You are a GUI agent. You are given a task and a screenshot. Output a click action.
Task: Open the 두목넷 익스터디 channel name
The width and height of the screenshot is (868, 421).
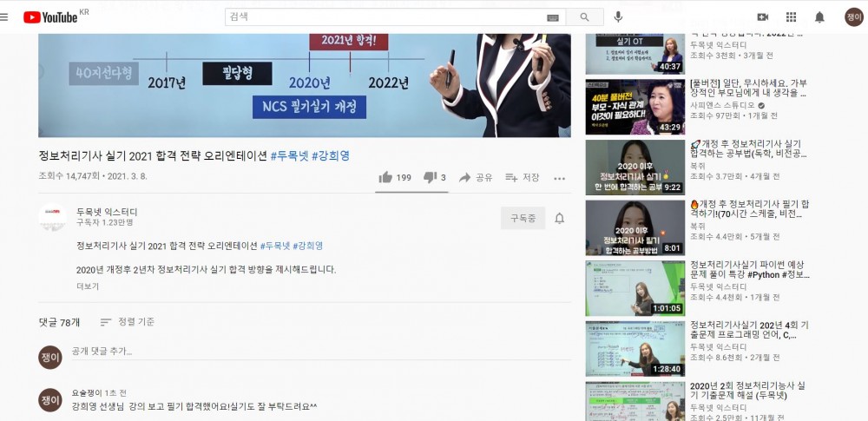pyautogui.click(x=107, y=212)
